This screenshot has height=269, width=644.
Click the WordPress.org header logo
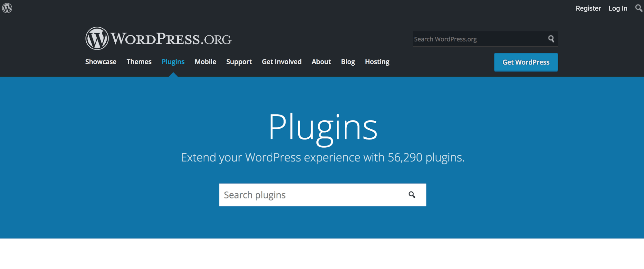pyautogui.click(x=158, y=39)
